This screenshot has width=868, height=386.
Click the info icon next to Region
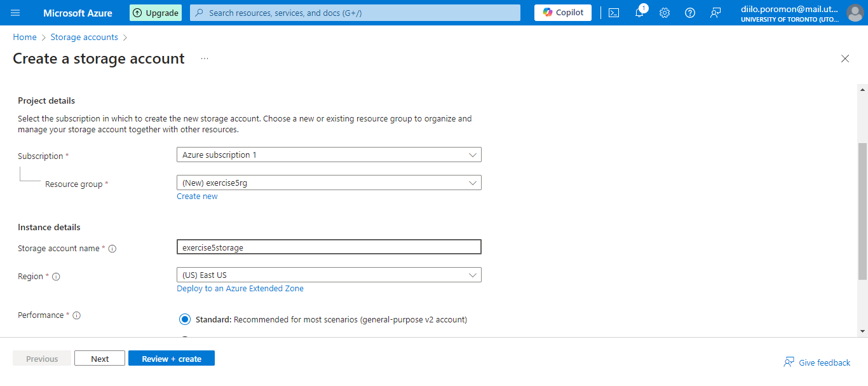pyautogui.click(x=56, y=277)
